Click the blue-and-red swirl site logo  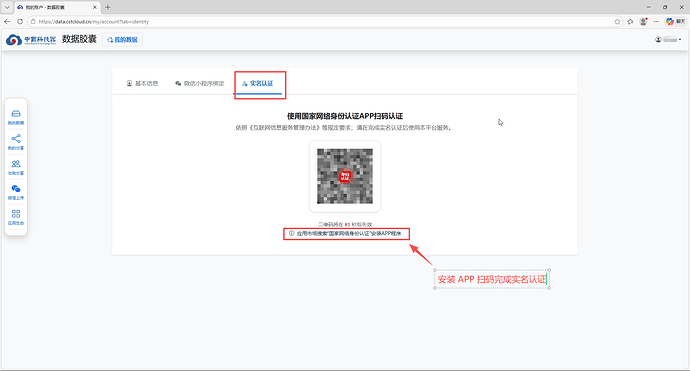[x=14, y=40]
